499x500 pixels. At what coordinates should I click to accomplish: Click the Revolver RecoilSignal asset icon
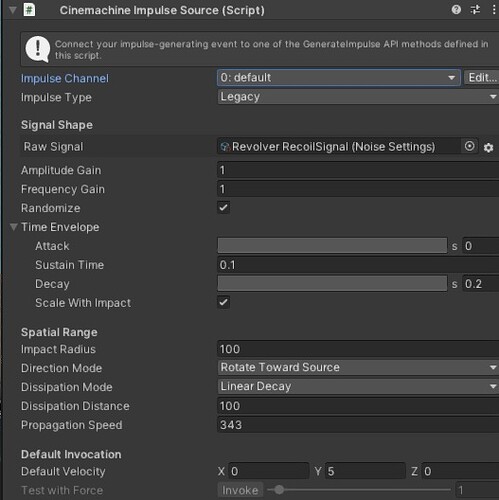(225, 146)
